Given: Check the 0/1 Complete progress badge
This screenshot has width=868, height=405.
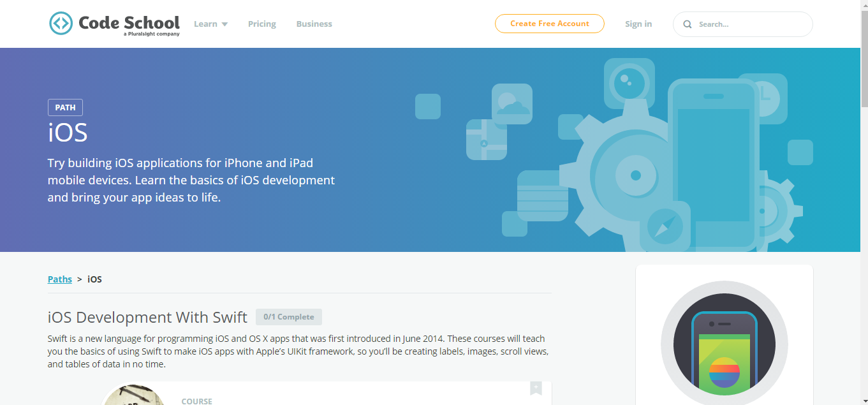Looking at the screenshot, I should pos(289,316).
